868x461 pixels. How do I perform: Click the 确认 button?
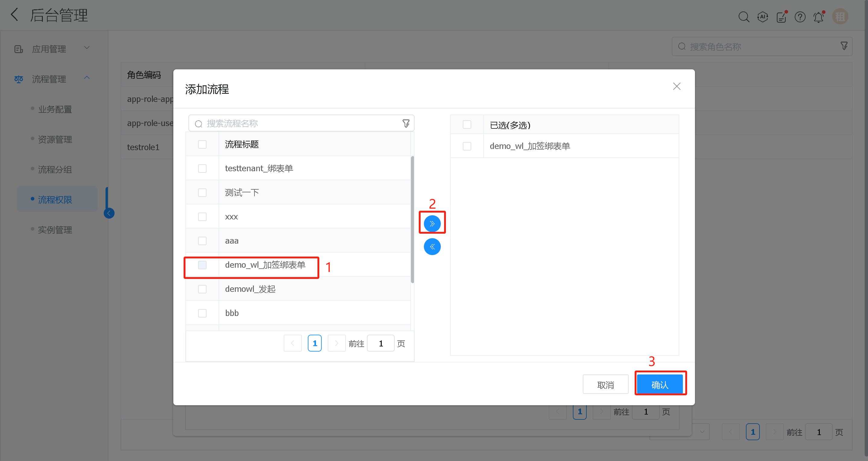coord(660,384)
